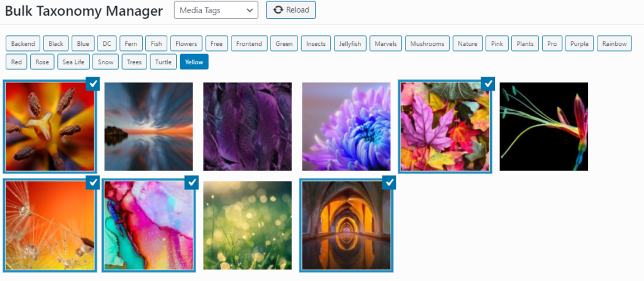Select the blue purple chrysanthemum thumbnail

tap(347, 126)
